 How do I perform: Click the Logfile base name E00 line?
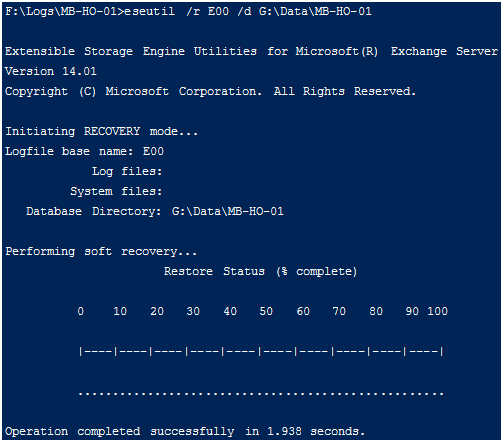pyautogui.click(x=84, y=152)
